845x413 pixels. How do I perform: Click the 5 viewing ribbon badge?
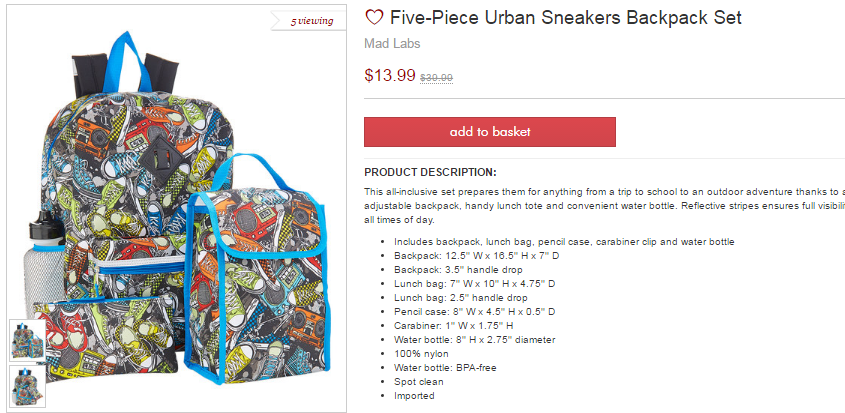[309, 21]
